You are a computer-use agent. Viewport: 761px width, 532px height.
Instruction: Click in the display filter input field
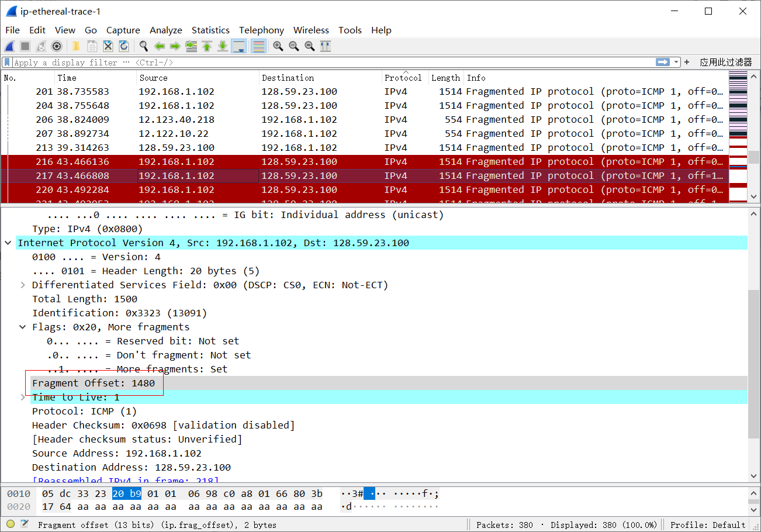pyautogui.click(x=333, y=62)
